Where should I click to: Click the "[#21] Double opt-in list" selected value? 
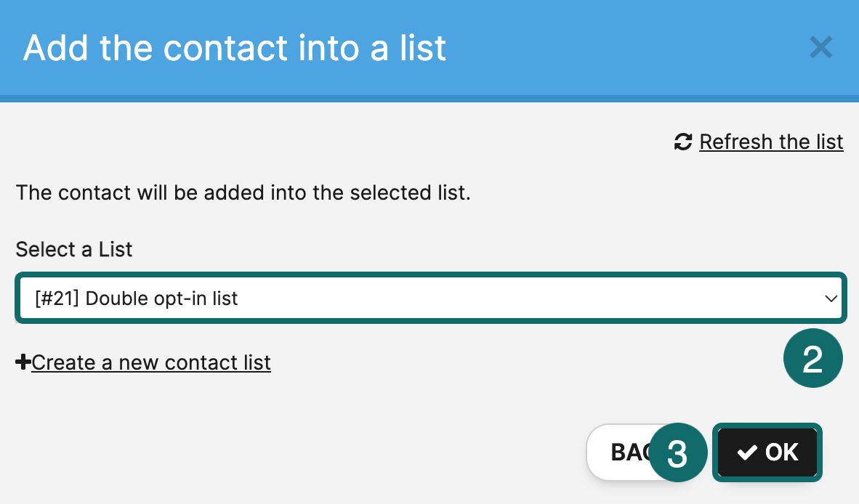point(137,298)
